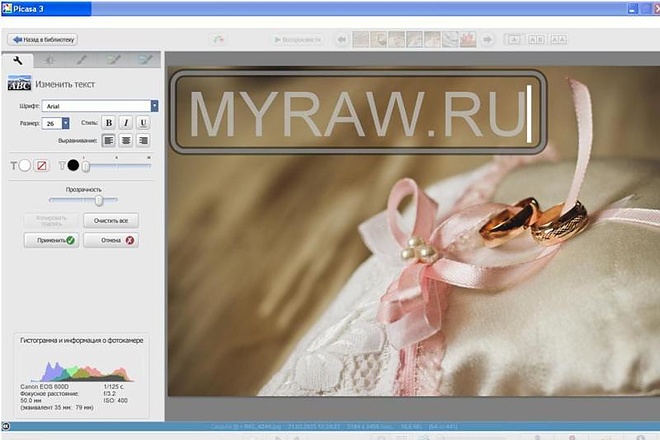Click the Очистить все button
The height and width of the screenshot is (440, 660).
click(x=111, y=221)
